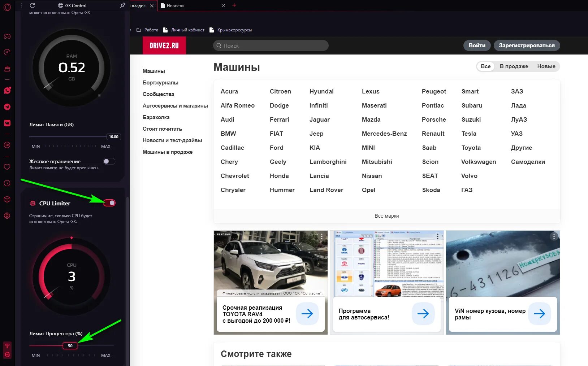Open the Работа bookmarks folder
Image resolution: width=588 pixels, height=366 pixels.
pos(147,30)
